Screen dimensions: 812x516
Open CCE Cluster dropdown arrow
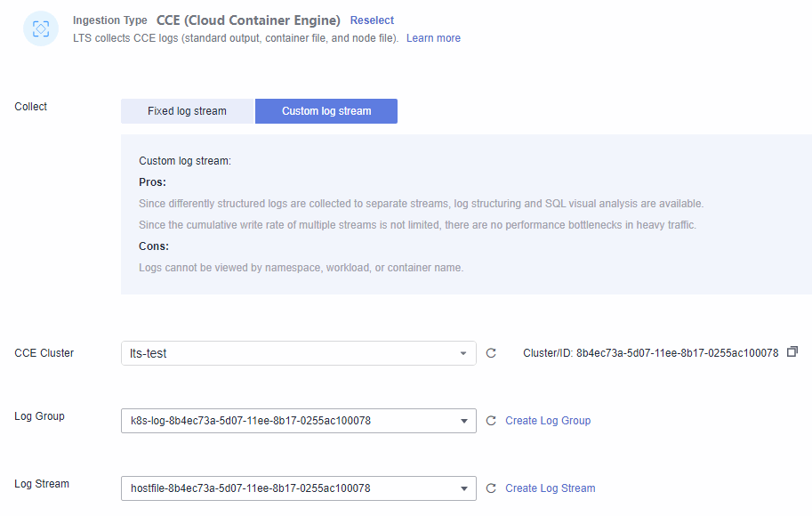[x=463, y=353]
